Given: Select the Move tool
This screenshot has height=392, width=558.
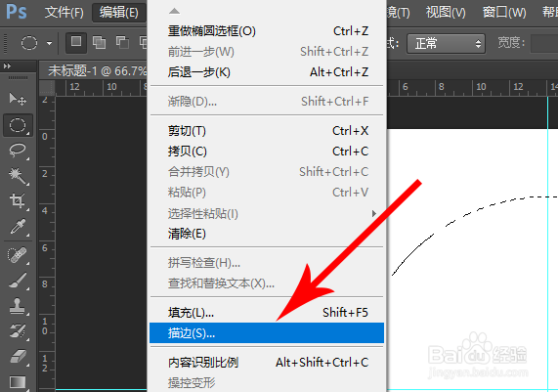Looking at the screenshot, I should (x=18, y=99).
